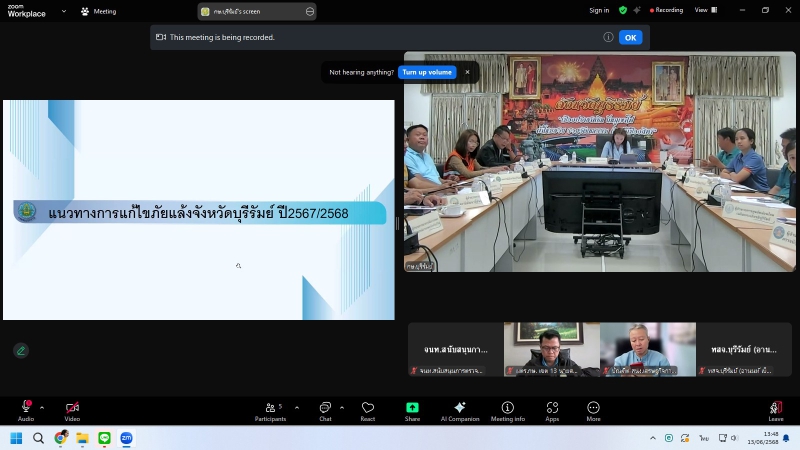Open the Meeting tab
The width and height of the screenshot is (800, 450).
coord(98,11)
